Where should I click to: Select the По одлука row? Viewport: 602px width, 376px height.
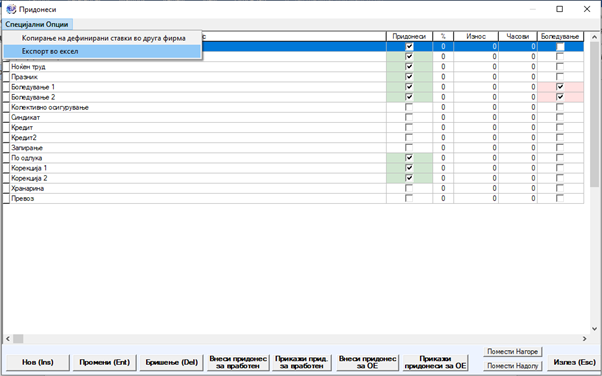[293, 158]
